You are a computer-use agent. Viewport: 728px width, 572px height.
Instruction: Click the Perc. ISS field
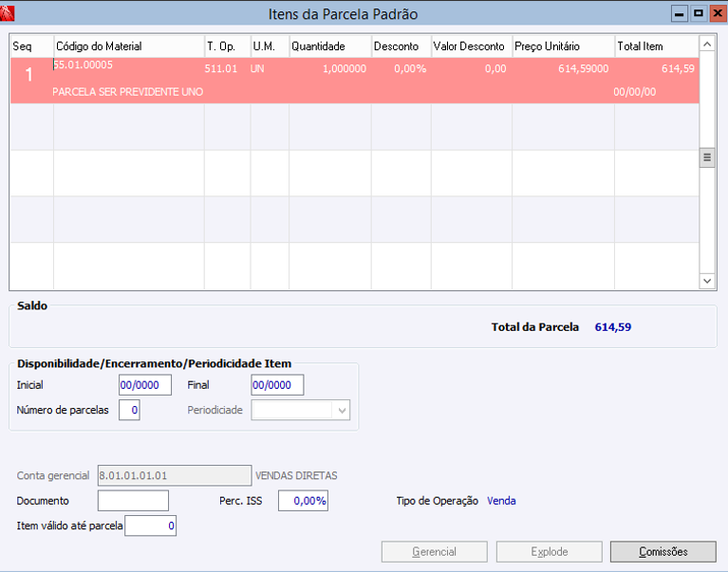[x=303, y=501]
